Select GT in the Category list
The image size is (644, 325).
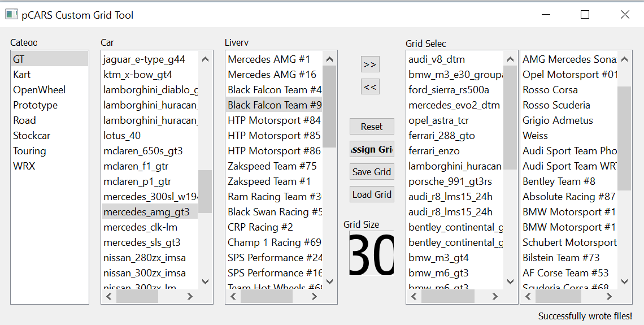coord(49,59)
